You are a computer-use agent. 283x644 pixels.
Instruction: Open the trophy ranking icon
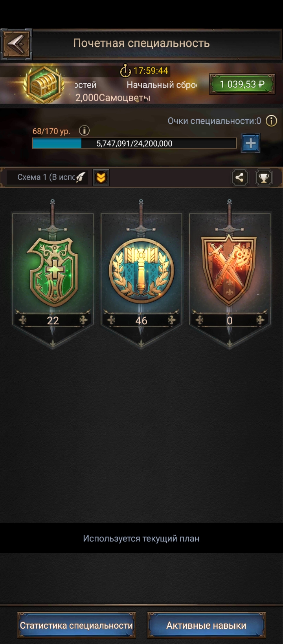pos(264,177)
